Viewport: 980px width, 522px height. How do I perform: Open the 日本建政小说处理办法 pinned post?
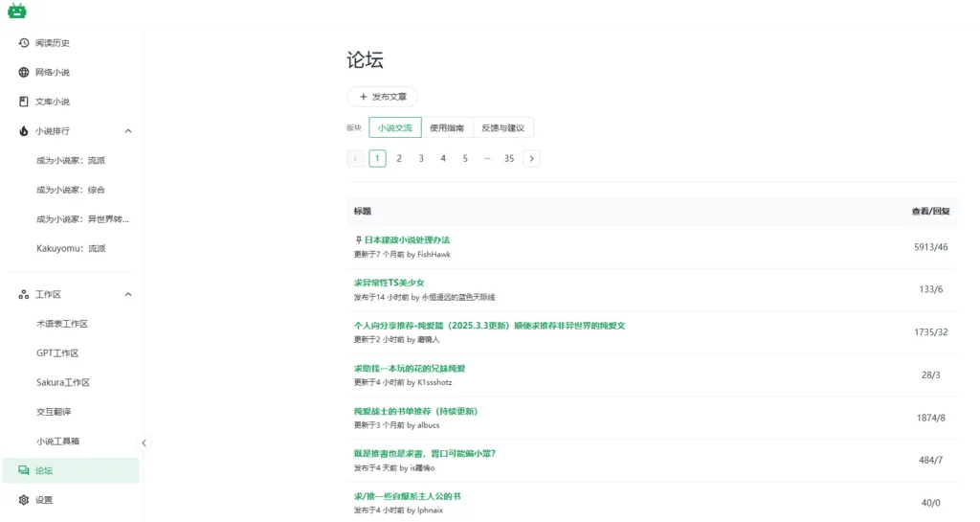[407, 239]
